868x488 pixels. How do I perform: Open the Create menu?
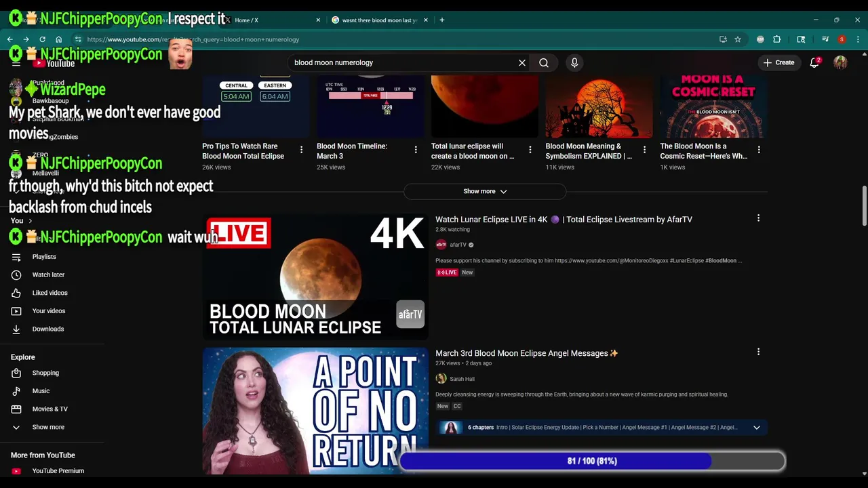778,62
